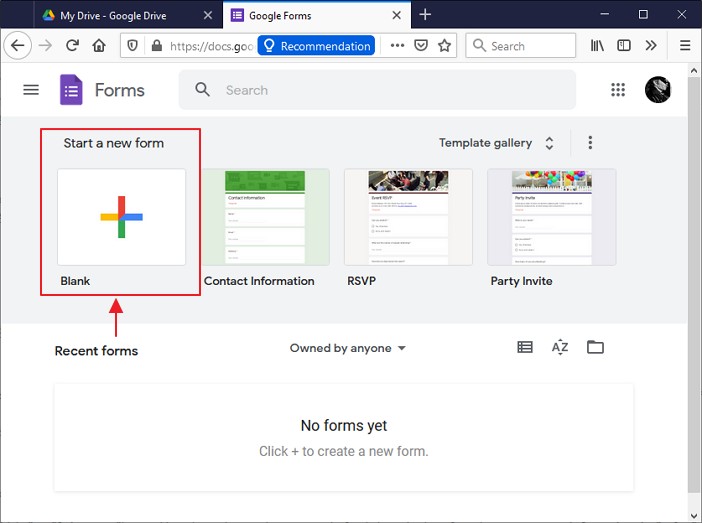Viewport: 702px width, 523px height.
Task: Open the Forms main menu hamburger
Action: point(31,90)
